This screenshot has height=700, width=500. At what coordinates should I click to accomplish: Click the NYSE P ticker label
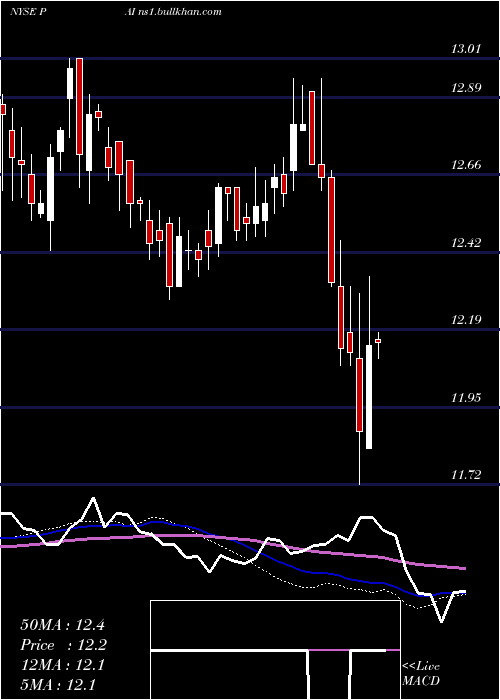[x=29, y=12]
